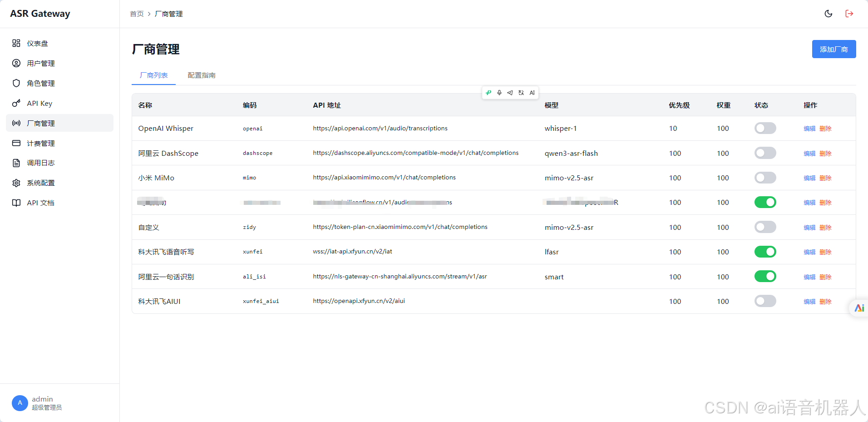
Task: Click the priority value 10 for OpenAI
Action: click(x=673, y=129)
